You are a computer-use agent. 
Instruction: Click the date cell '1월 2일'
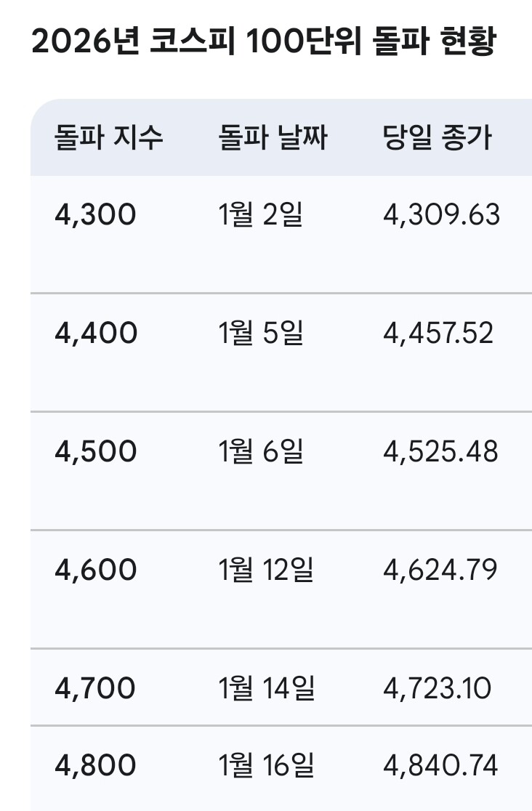click(259, 215)
